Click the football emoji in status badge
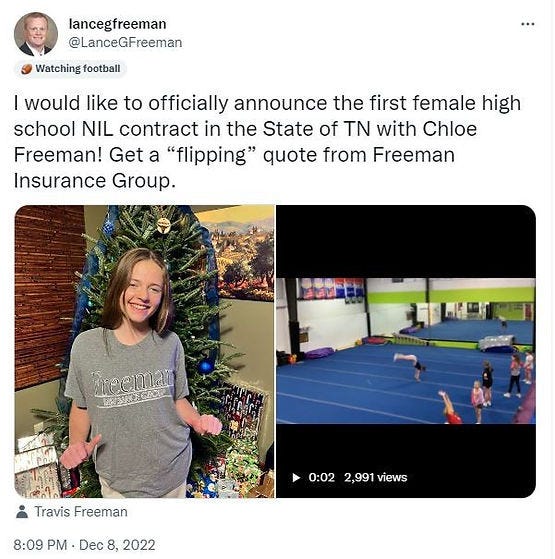Viewport: 555px width, 559px height. [x=26, y=69]
